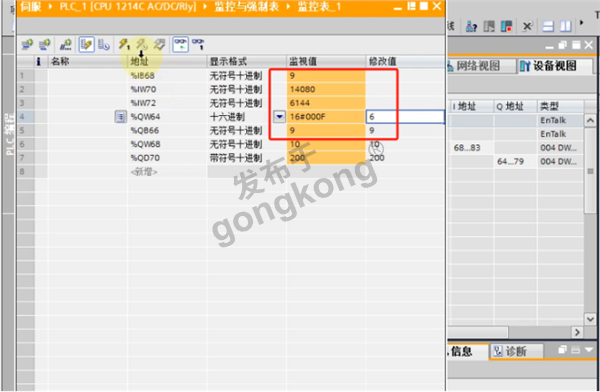Open the 诊断 tab at bottom
The image size is (600, 392).
pos(516,351)
